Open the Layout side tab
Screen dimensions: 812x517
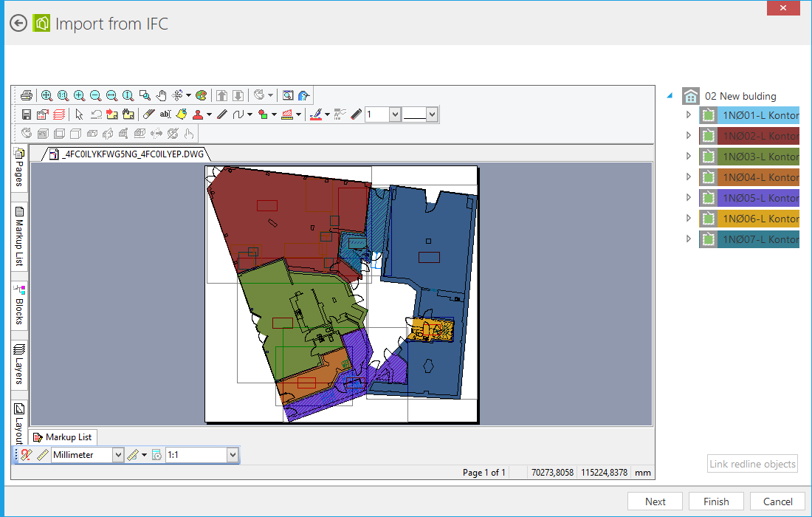click(19, 422)
